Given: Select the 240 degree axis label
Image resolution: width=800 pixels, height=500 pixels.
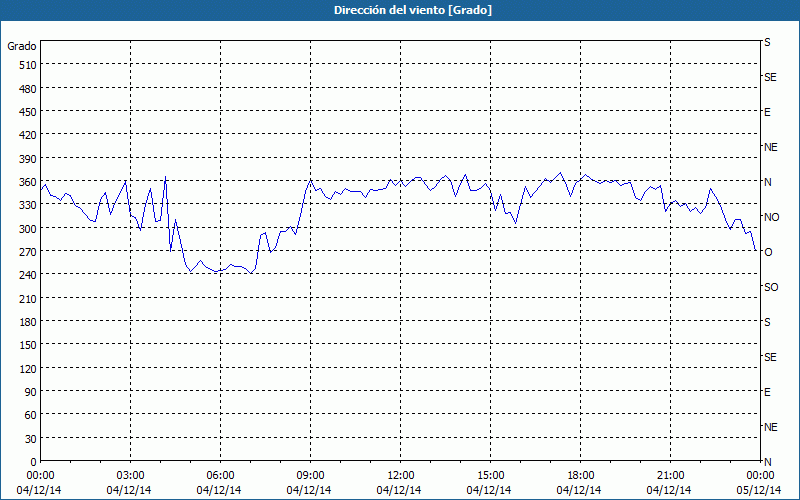Looking at the screenshot, I should [28, 275].
